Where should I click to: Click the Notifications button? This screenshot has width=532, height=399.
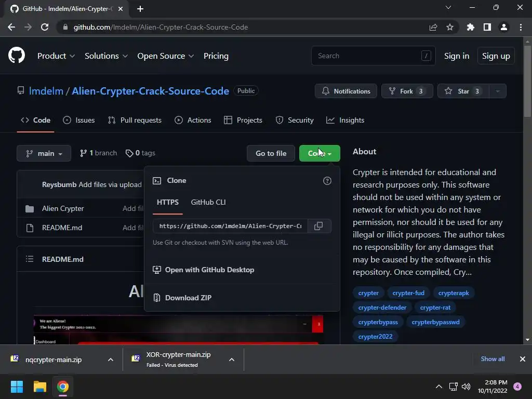point(345,91)
